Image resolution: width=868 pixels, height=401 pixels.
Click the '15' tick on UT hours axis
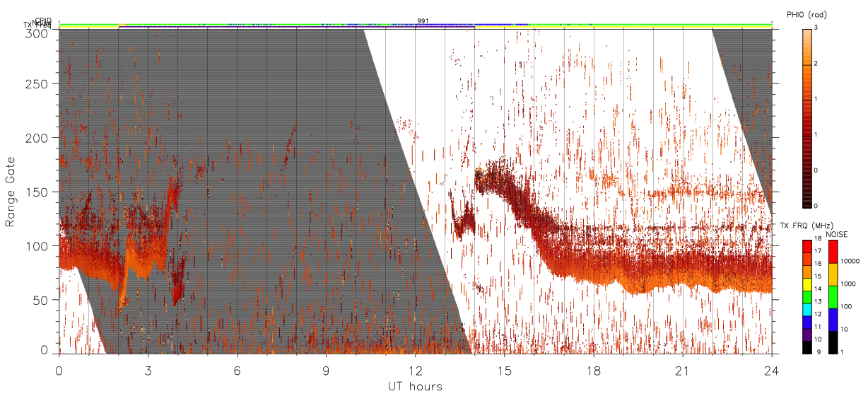(x=504, y=371)
